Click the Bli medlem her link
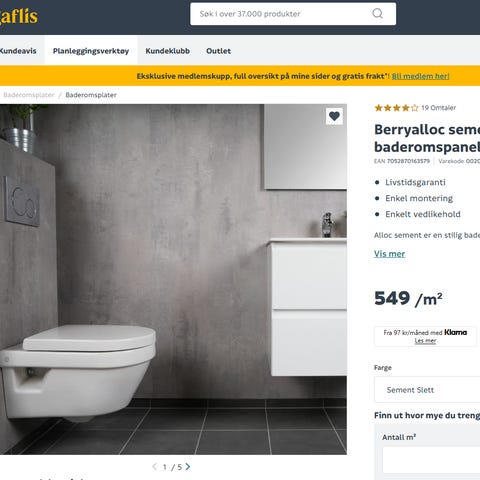480x480 pixels. 421,76
